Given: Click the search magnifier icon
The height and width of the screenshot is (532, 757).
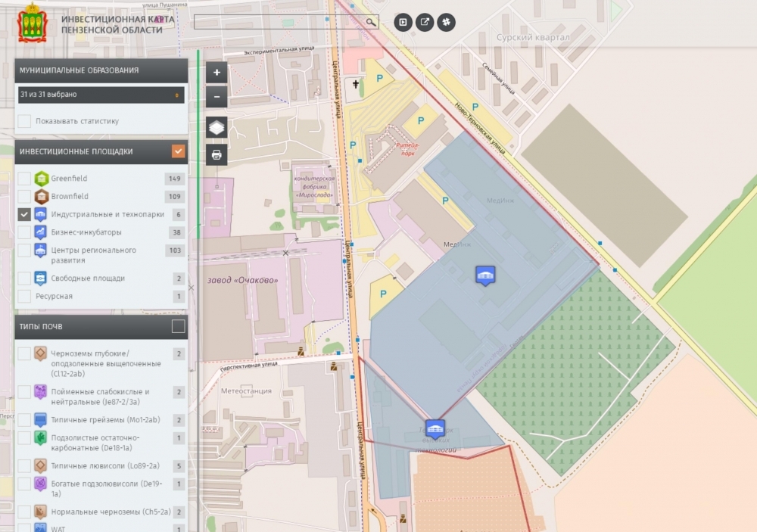Looking at the screenshot, I should (x=371, y=22).
